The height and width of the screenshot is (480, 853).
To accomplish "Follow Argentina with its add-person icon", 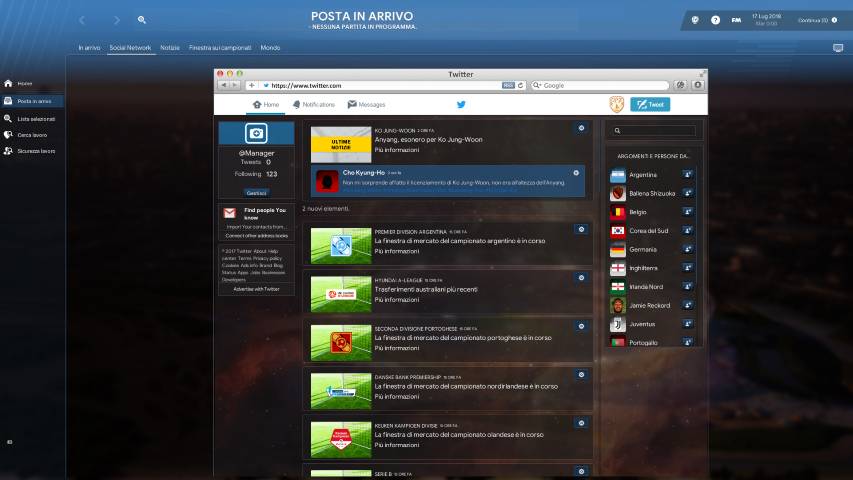I will point(688,175).
